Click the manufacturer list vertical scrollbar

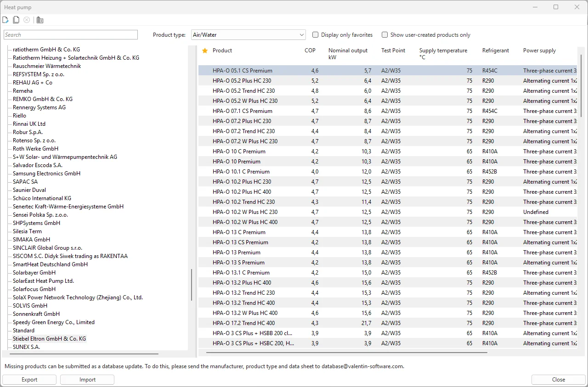click(x=192, y=285)
